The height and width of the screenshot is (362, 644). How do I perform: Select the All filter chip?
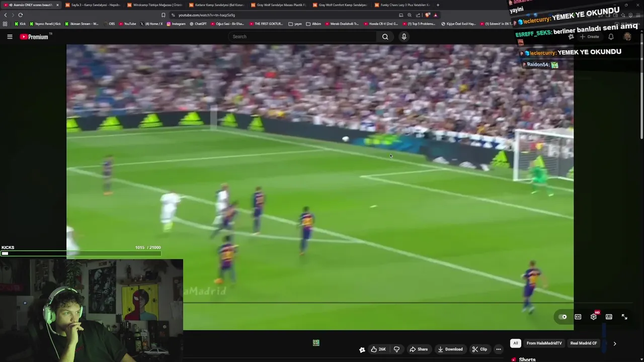coord(515,343)
